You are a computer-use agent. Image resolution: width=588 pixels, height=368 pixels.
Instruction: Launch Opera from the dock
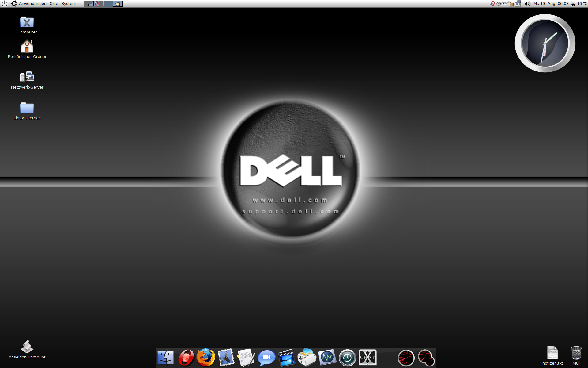tap(186, 358)
